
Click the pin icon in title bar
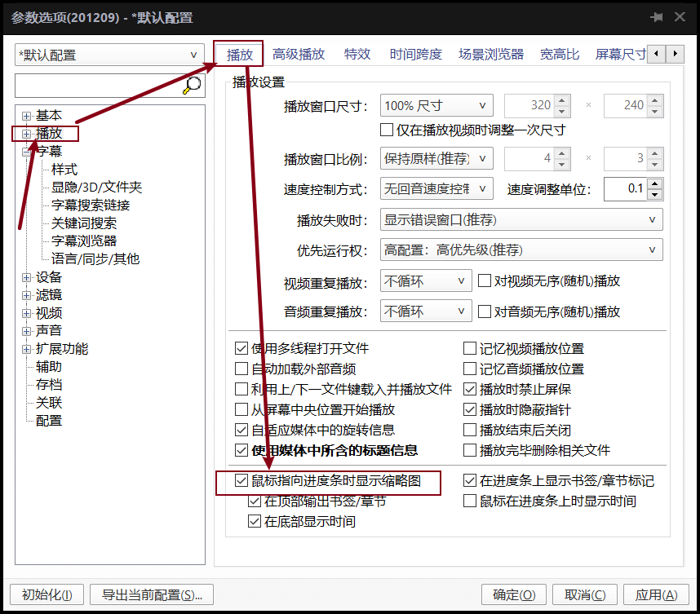point(657,18)
